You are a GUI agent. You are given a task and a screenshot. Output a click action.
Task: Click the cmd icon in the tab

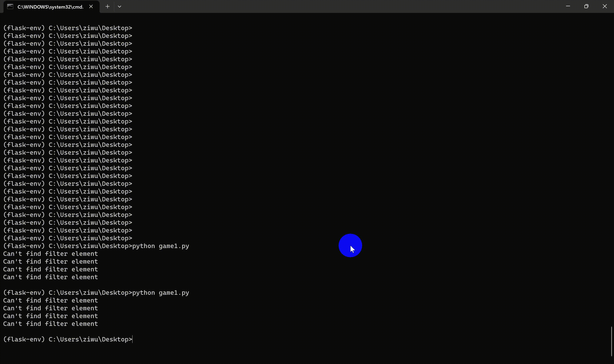point(10,7)
